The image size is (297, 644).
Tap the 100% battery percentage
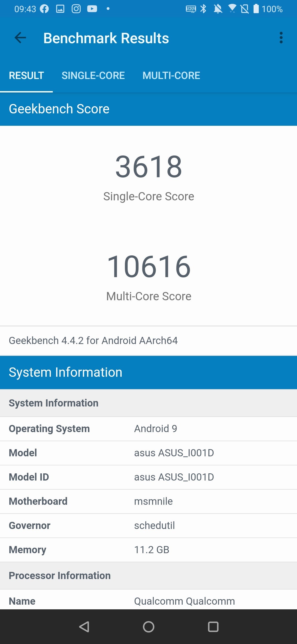tap(272, 9)
